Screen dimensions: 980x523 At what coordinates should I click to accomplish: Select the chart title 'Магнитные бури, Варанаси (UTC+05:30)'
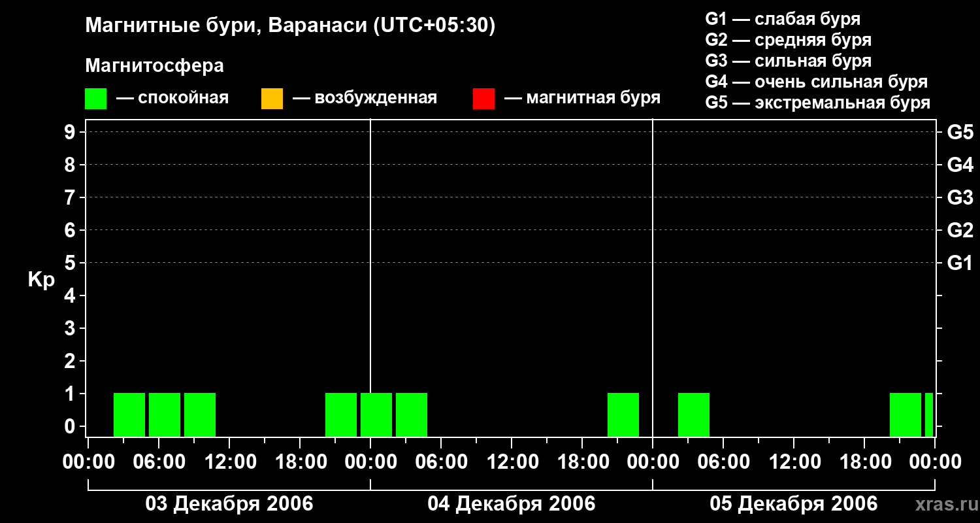290,26
